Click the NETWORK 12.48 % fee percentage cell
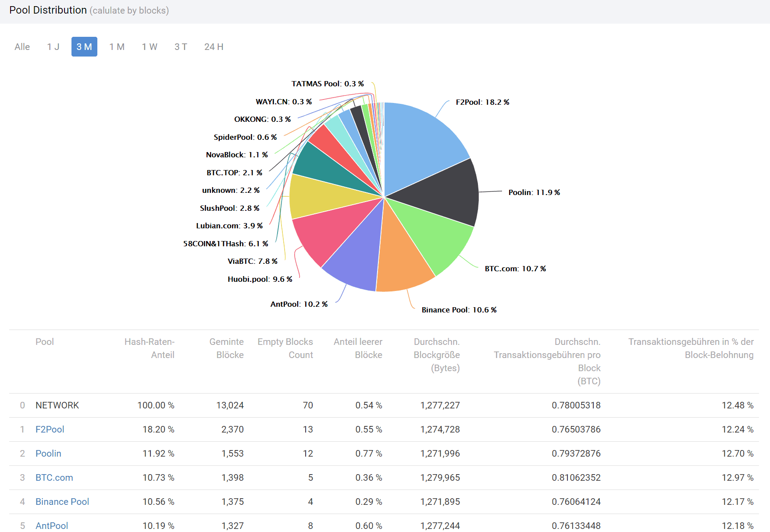 [738, 405]
